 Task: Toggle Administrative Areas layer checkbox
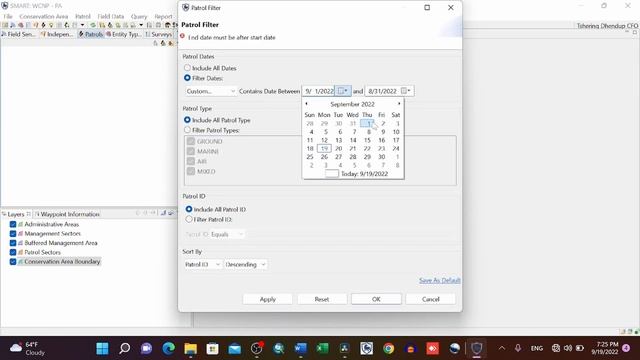coord(13,224)
